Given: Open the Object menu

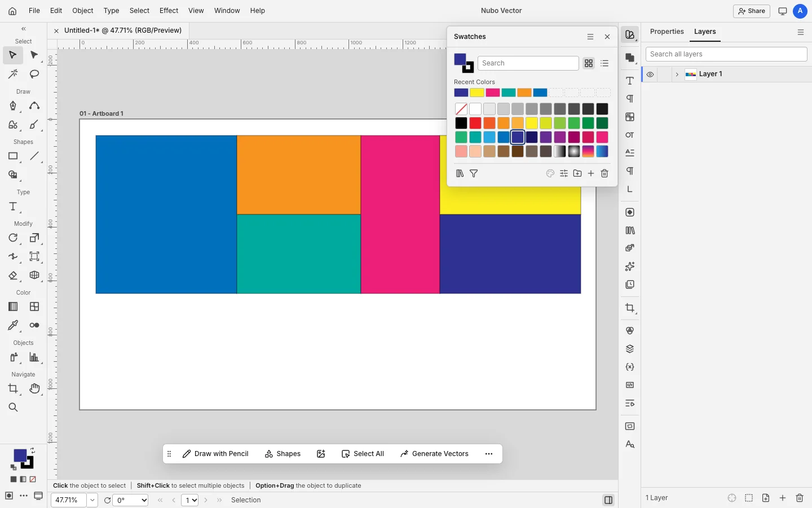Looking at the screenshot, I should (83, 11).
